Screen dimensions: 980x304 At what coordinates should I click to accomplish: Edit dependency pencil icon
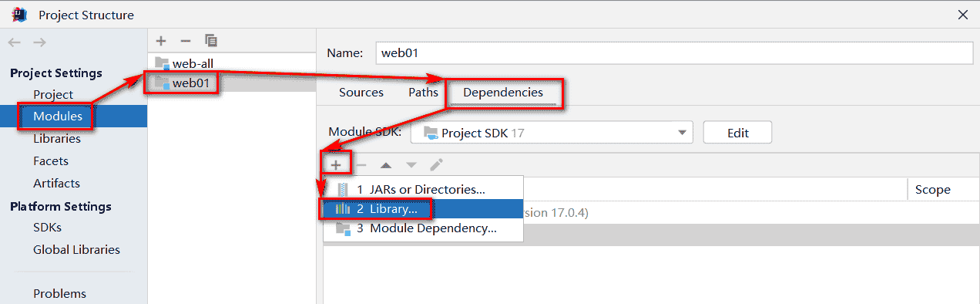click(436, 164)
